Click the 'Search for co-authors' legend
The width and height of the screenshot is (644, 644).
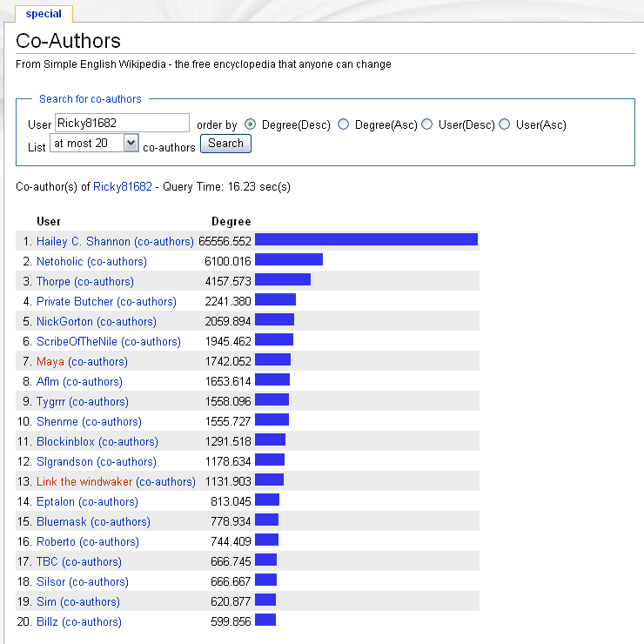pos(91,99)
